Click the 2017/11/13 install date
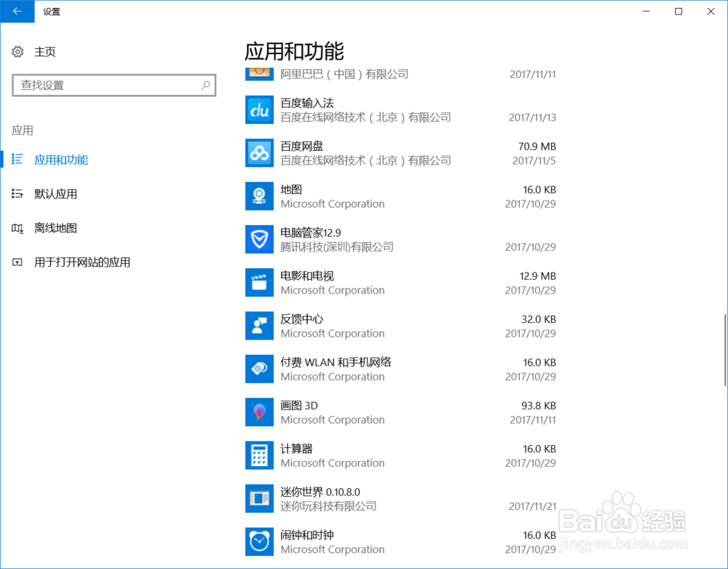 point(533,117)
